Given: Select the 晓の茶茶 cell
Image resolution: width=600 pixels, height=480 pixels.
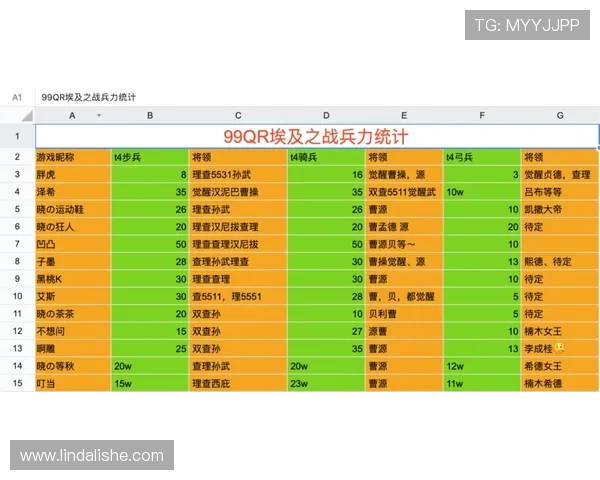Looking at the screenshot, I should click(73, 314).
